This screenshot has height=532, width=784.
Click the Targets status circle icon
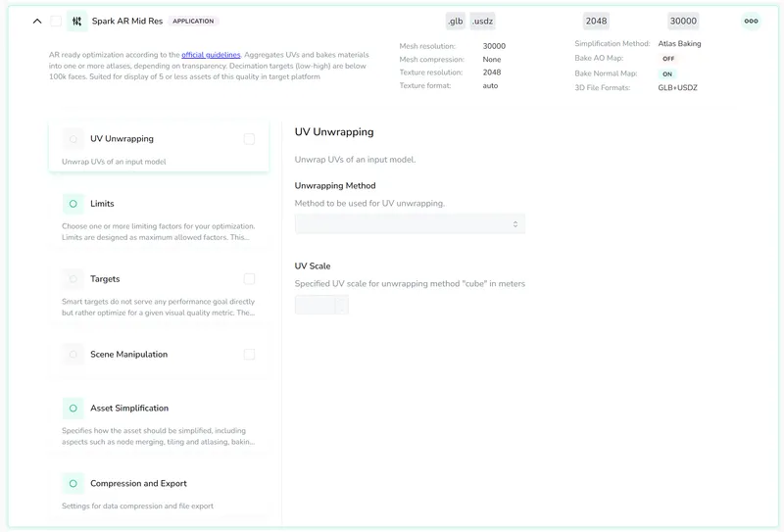point(73,279)
